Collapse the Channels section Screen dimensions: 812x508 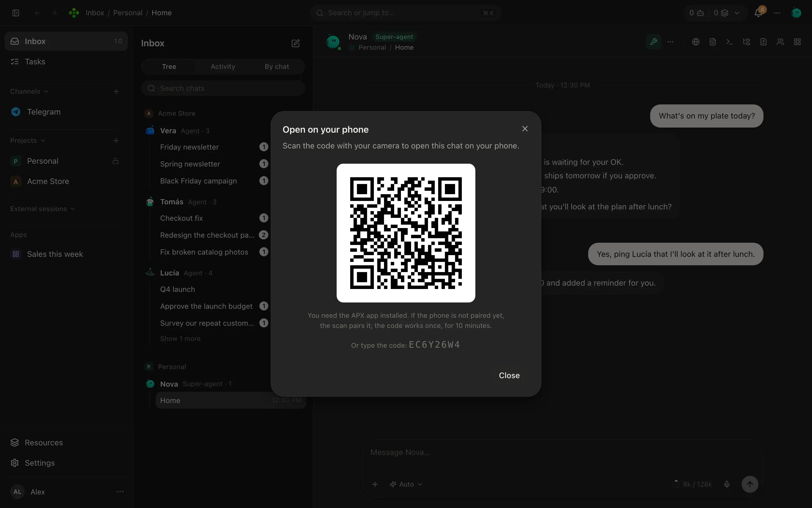(x=29, y=91)
